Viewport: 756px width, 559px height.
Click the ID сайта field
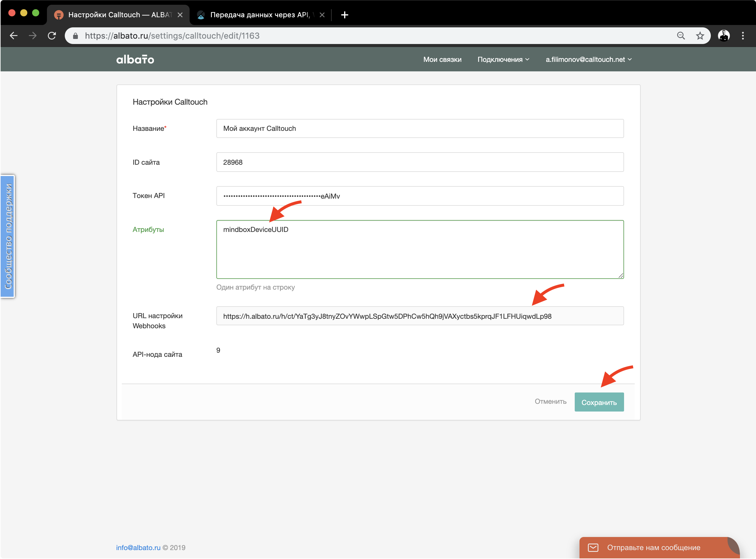(x=420, y=162)
